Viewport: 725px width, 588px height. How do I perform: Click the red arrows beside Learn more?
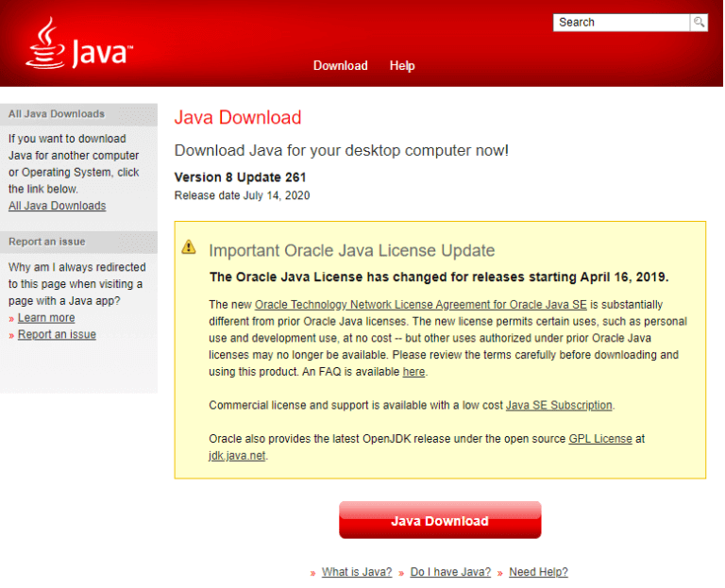pos(11,319)
